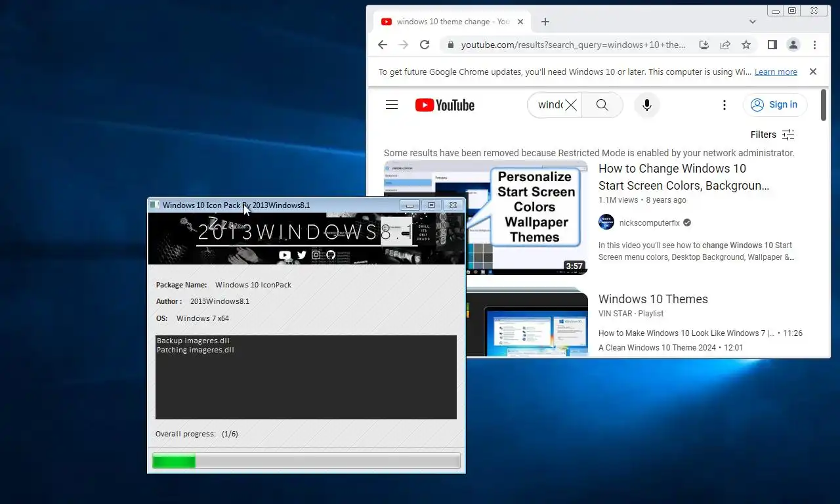Screen dimensions: 840x504
Task: Reload the YouTube results page
Action: tap(425, 45)
